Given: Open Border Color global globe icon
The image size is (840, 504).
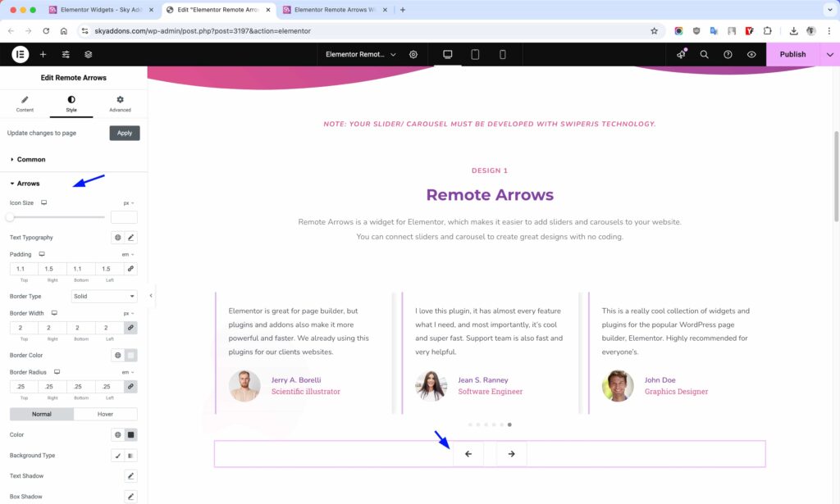Looking at the screenshot, I should click(x=118, y=355).
